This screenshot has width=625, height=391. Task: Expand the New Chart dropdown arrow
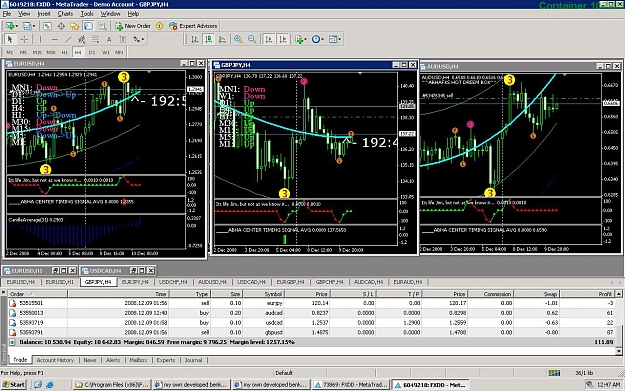16,26
